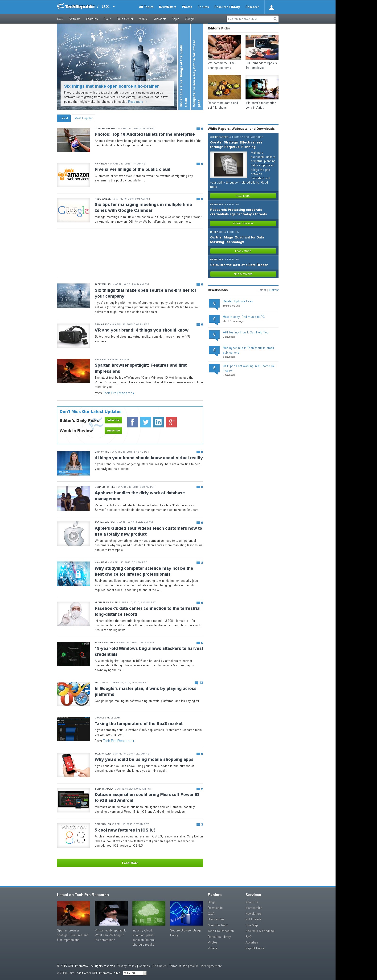
Task: Click the Learn More button for Gartner Magic Quadrant
Action: [243, 251]
